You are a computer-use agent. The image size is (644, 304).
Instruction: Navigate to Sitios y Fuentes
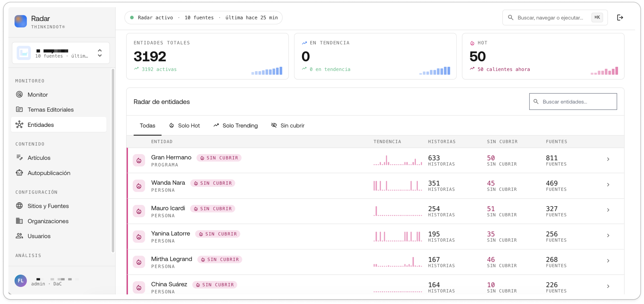[x=59, y=206]
